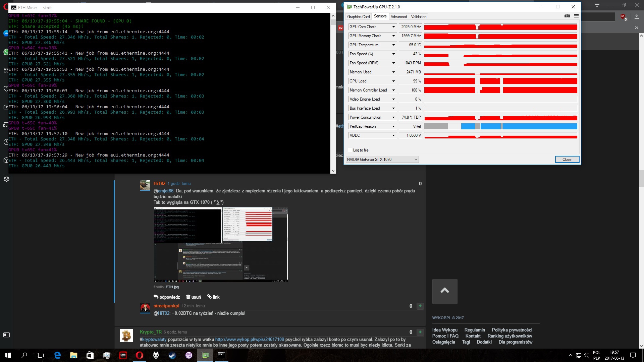Open the Action Center notifications icon
This screenshot has height=362, width=644.
[633, 355]
